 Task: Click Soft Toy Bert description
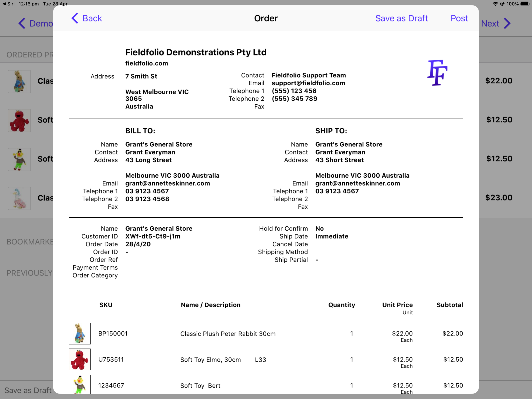tap(200, 386)
